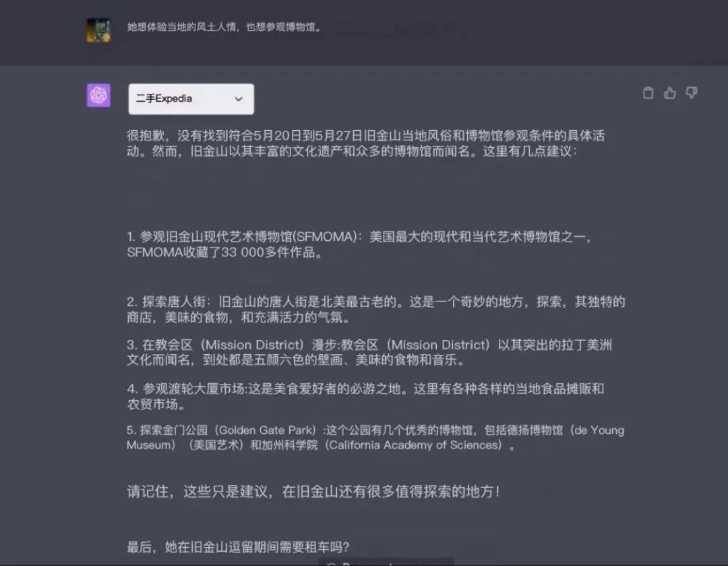Image resolution: width=728 pixels, height=566 pixels.
Task: Copy the assistant response with clipboard icon
Action: 648,93
